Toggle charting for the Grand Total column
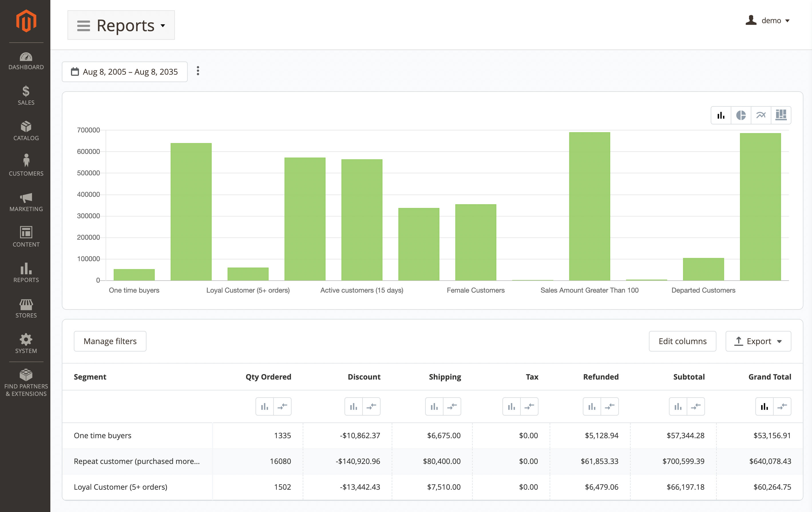Image resolution: width=812 pixels, height=512 pixels. [764, 406]
